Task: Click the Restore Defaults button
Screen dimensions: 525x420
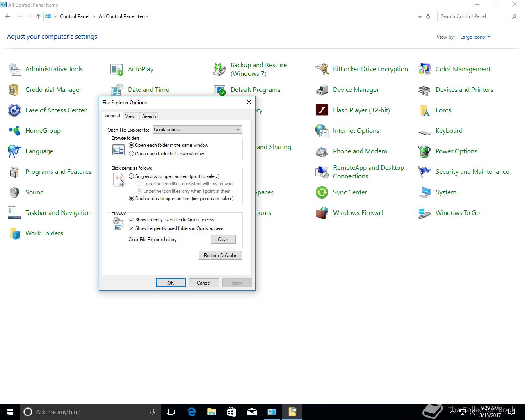Action: coord(220,256)
